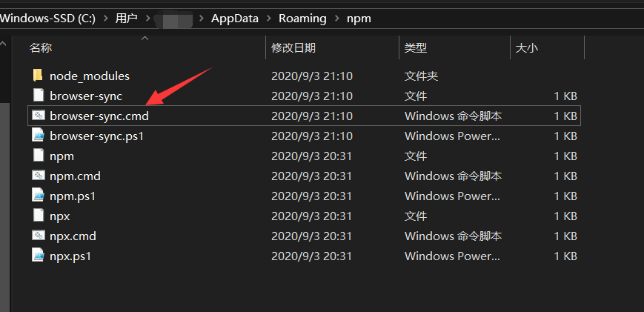
Task: Expand chevron after 用户 in address bar
Action: coord(147,19)
